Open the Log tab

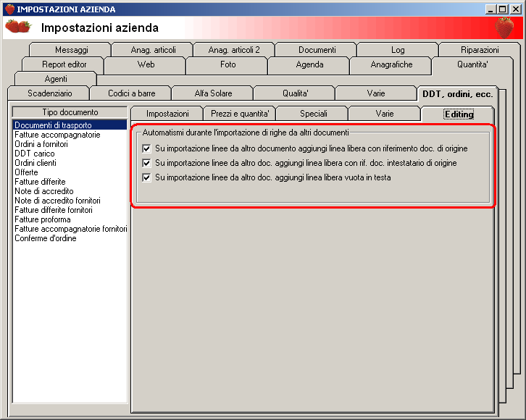click(x=398, y=50)
